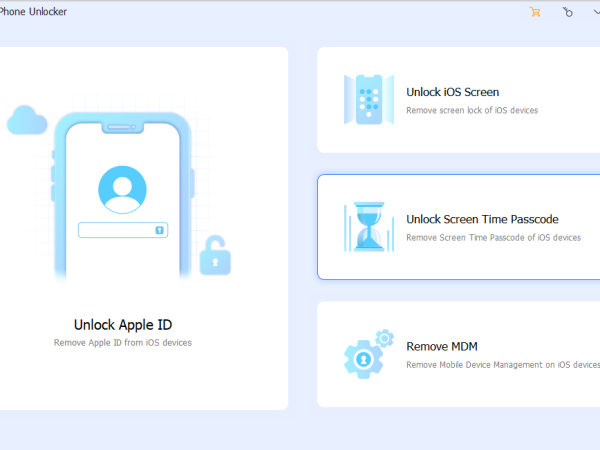Click the Unlock iOS Screen keypad icon
Image resolution: width=600 pixels, height=450 pixels.
pos(369,99)
